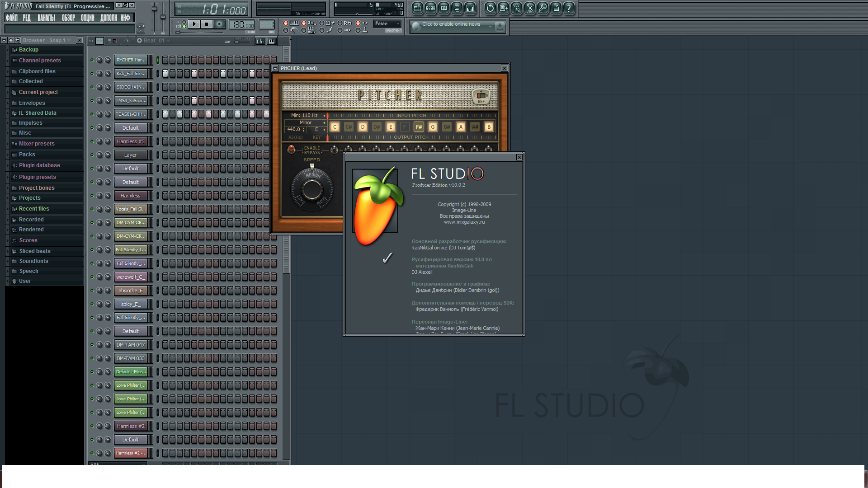
Task: Select the Layer channel button
Action: point(131,155)
